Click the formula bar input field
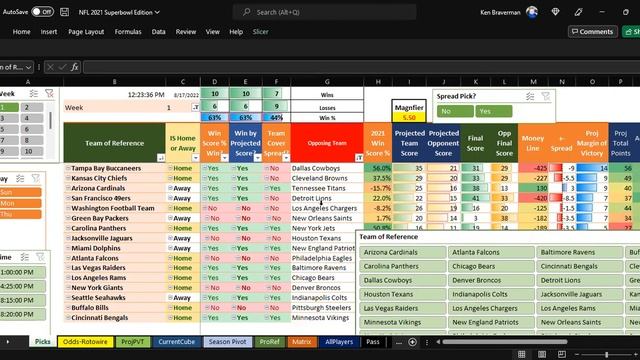This screenshot has width=640, height=360. (x=361, y=67)
